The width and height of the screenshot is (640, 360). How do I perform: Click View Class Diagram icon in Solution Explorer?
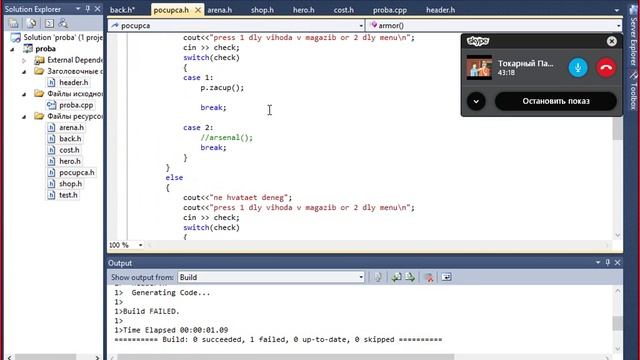[64, 23]
